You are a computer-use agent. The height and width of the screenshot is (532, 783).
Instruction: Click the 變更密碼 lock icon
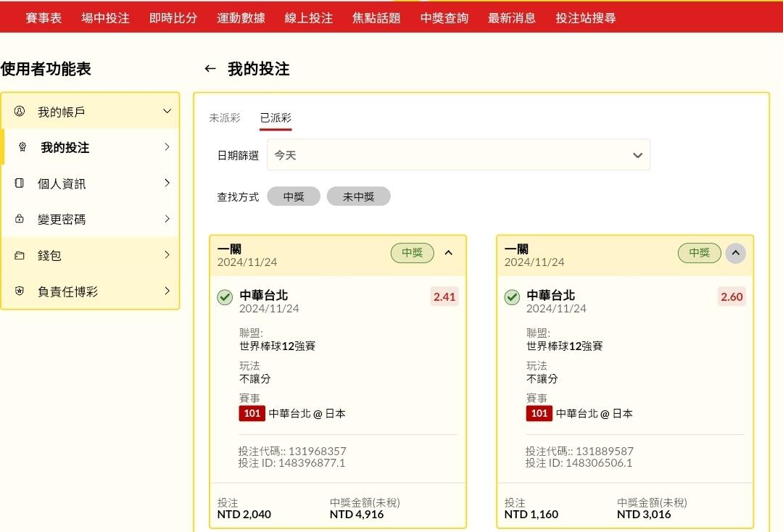(20, 219)
